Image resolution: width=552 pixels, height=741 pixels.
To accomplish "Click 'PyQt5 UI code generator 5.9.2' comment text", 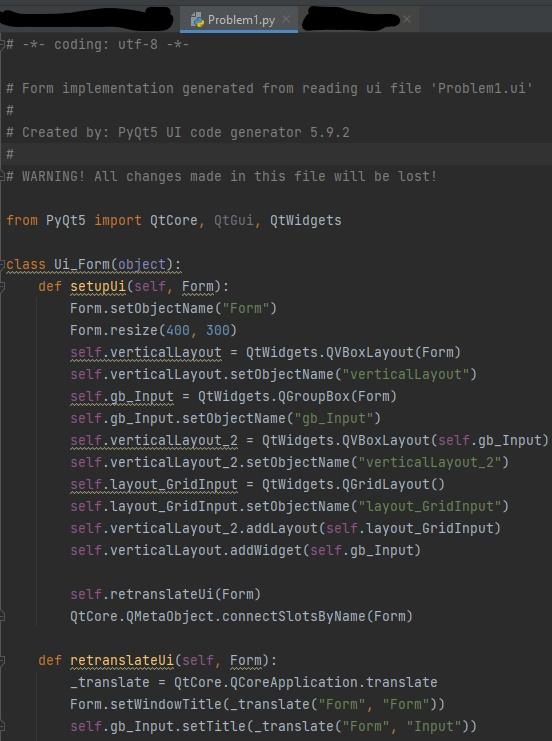I will (233, 132).
